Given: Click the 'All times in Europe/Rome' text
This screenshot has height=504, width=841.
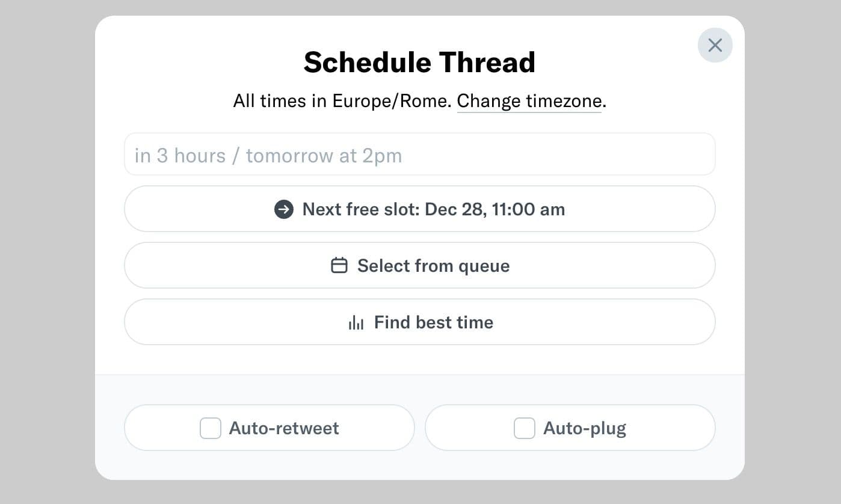Looking at the screenshot, I should pyautogui.click(x=342, y=101).
